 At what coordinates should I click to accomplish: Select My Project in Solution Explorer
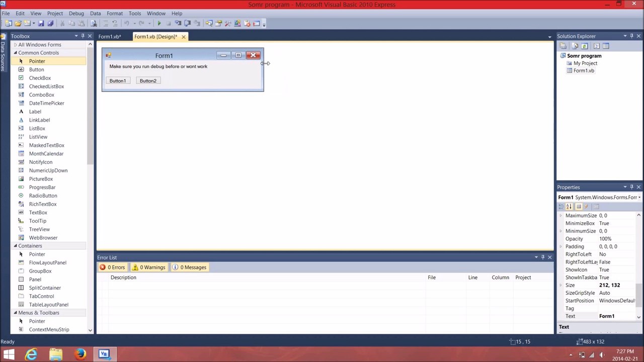585,63
